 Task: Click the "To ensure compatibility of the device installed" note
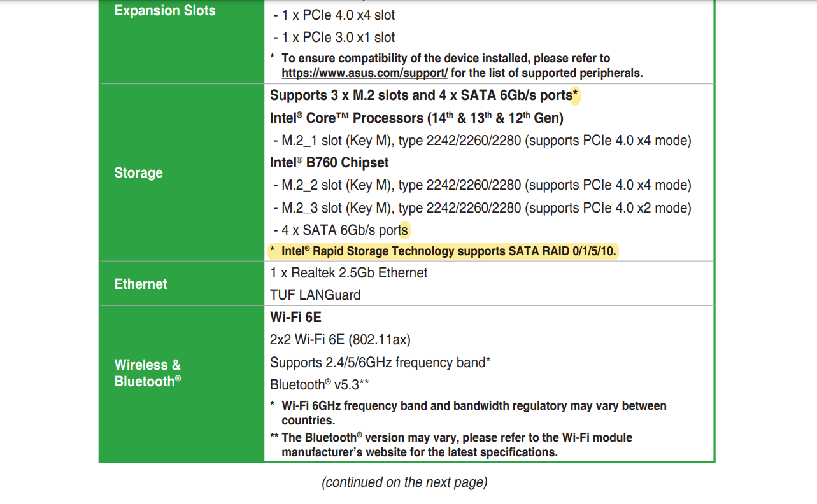457,66
